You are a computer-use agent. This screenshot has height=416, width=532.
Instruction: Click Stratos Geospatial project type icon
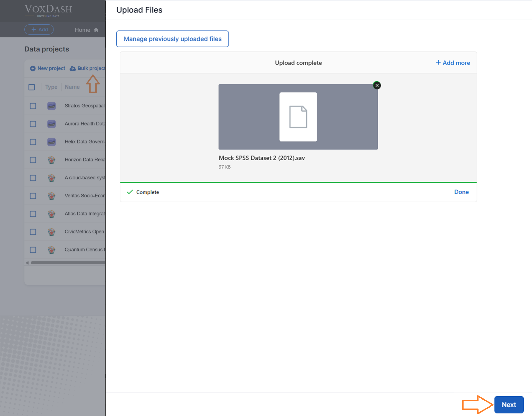point(52,106)
